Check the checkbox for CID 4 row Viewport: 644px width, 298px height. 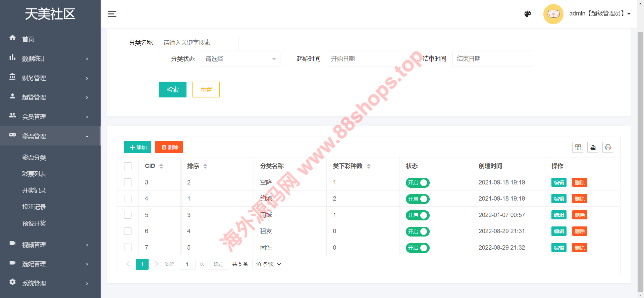pos(128,199)
